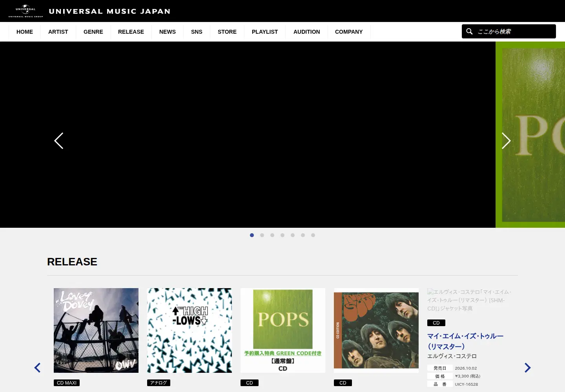Open the ARTIST menu item
565x392 pixels.
(x=58, y=32)
